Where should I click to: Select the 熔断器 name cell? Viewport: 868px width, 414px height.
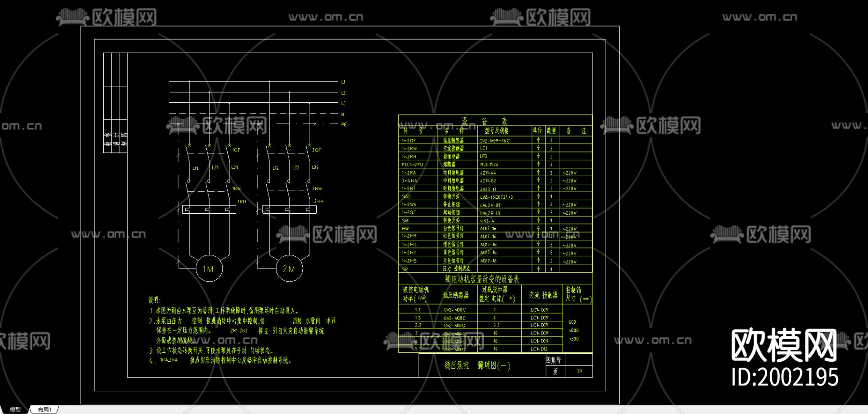pos(449,165)
